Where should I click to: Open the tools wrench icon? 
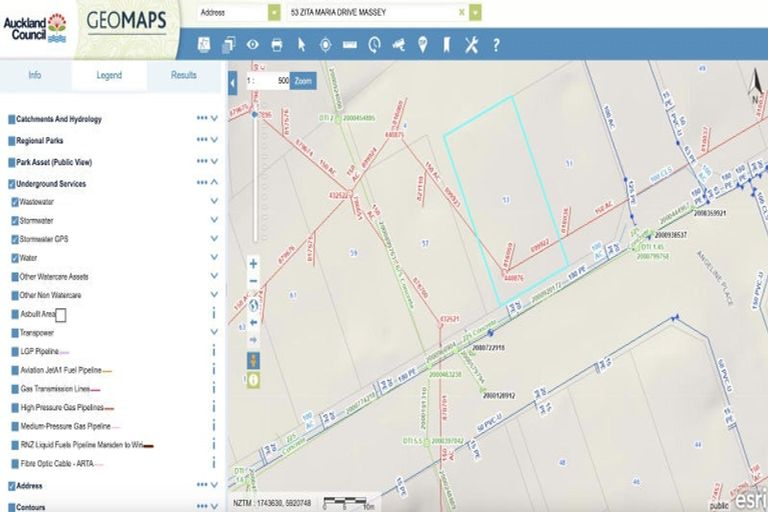[x=471, y=45]
